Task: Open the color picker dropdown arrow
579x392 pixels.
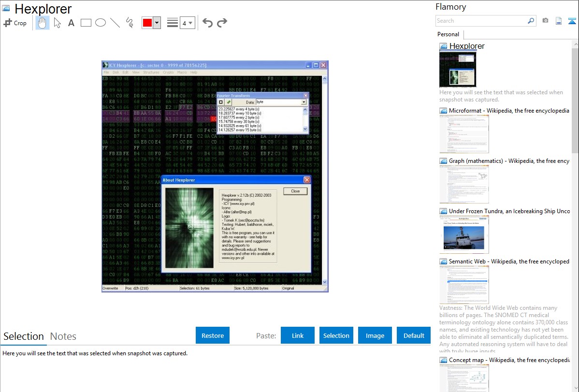Action: [157, 23]
